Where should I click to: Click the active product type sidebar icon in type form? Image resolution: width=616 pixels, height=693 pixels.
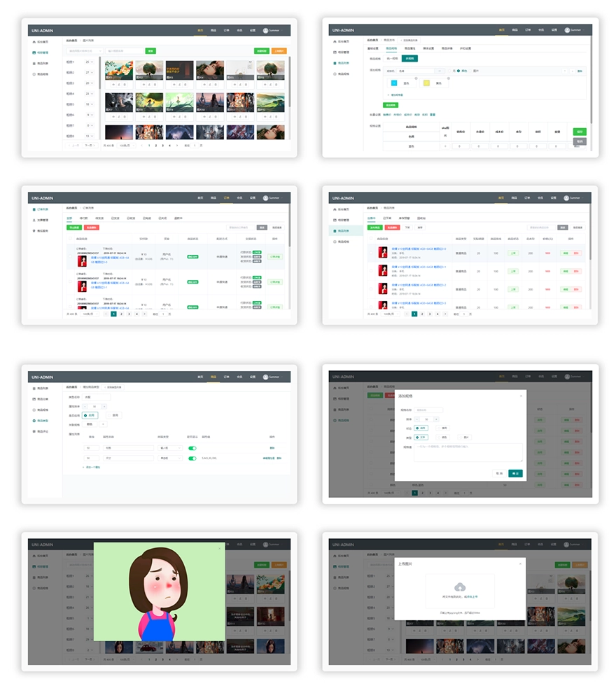click(34, 421)
